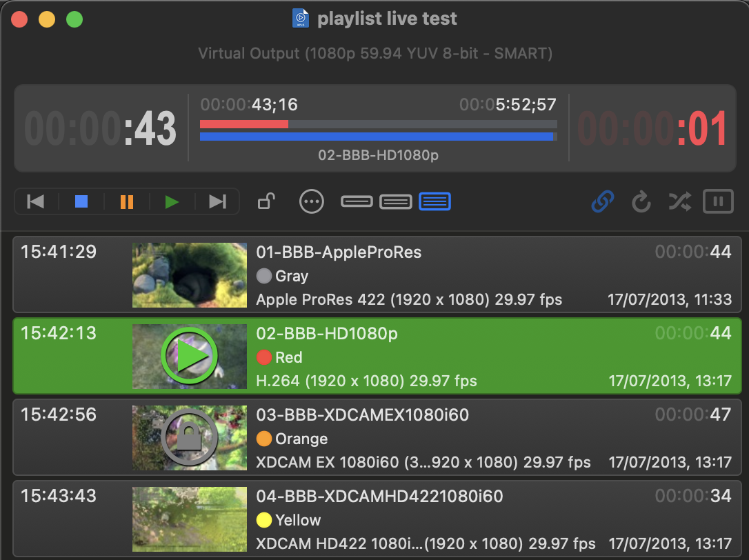This screenshot has height=560, width=749.
Task: Click the window title playlist live test
Action: point(387,19)
